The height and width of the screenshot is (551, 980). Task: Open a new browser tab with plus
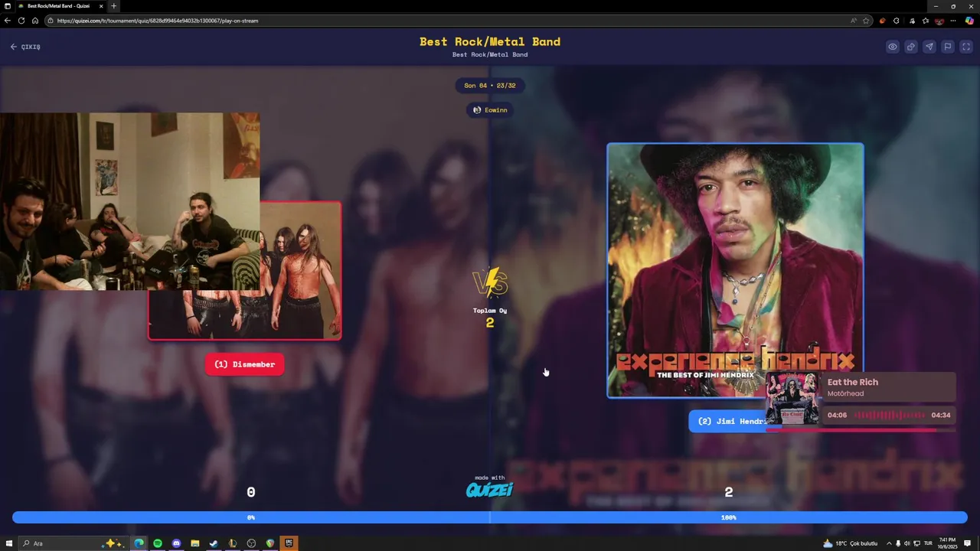(113, 6)
